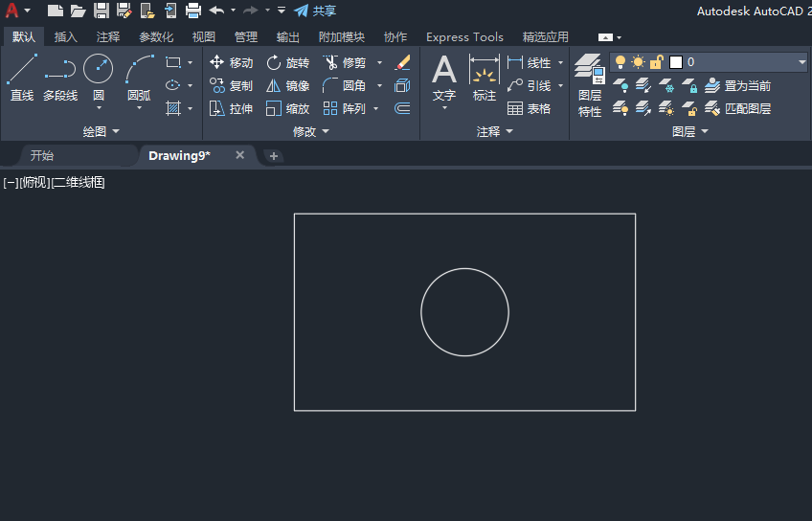Click the 表格 (Table) tool
Viewport: 812px width, 521px height.
coord(529,108)
